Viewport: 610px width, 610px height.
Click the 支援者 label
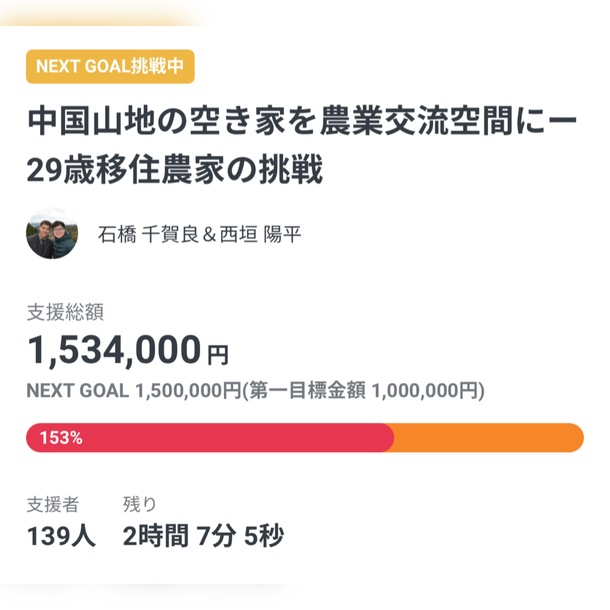52,504
